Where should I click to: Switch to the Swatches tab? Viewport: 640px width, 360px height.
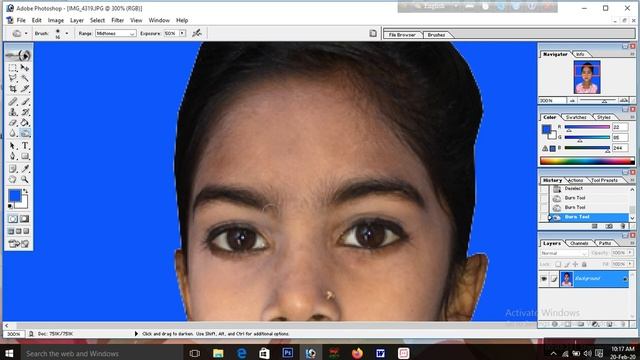pos(576,117)
